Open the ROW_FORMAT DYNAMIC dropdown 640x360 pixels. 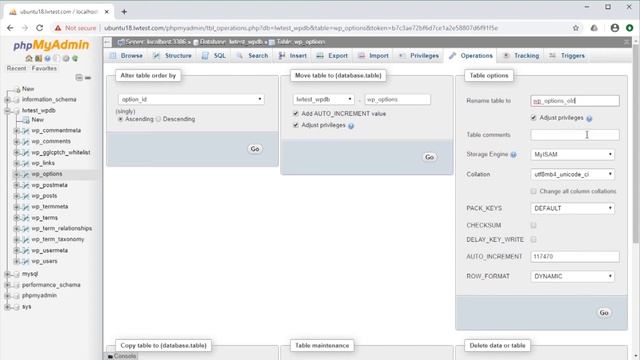point(572,276)
